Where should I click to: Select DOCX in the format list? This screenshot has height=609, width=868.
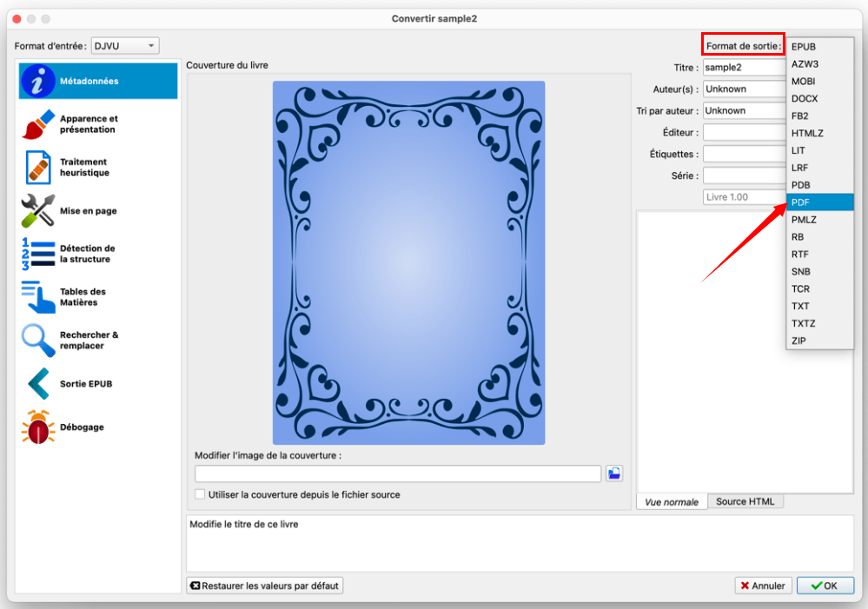click(819, 98)
